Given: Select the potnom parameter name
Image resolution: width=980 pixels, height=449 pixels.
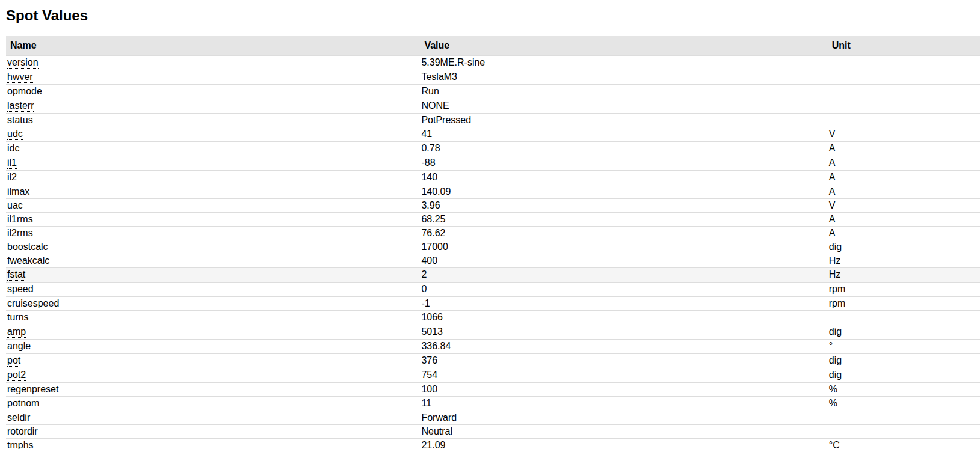Looking at the screenshot, I should 23,403.
